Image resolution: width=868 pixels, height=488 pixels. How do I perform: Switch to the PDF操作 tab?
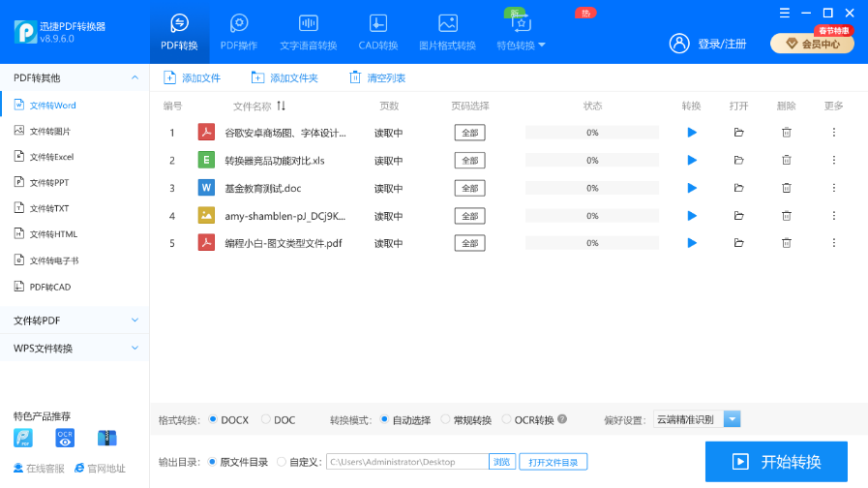tap(239, 32)
